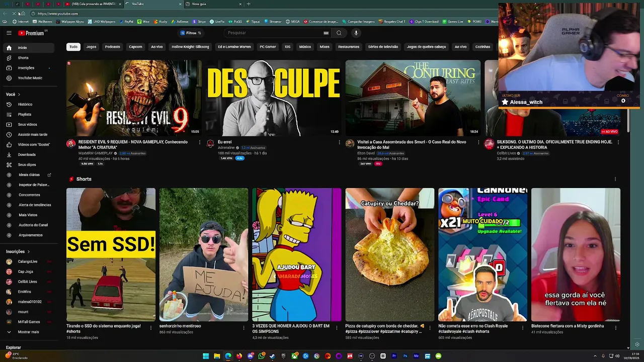Expand the Inscrições section arrow
Viewport: 644px width, 362px height.
pos(28,251)
